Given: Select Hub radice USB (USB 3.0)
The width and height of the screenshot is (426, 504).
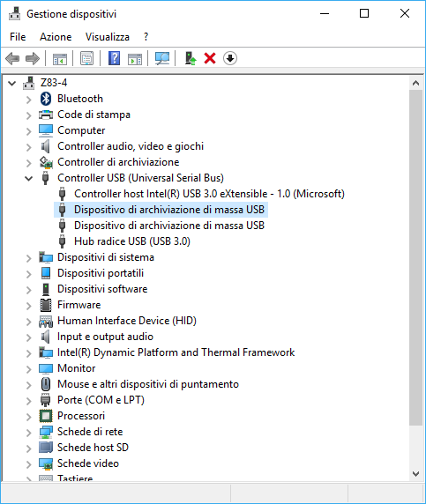Looking at the screenshot, I should pyautogui.click(x=132, y=241).
